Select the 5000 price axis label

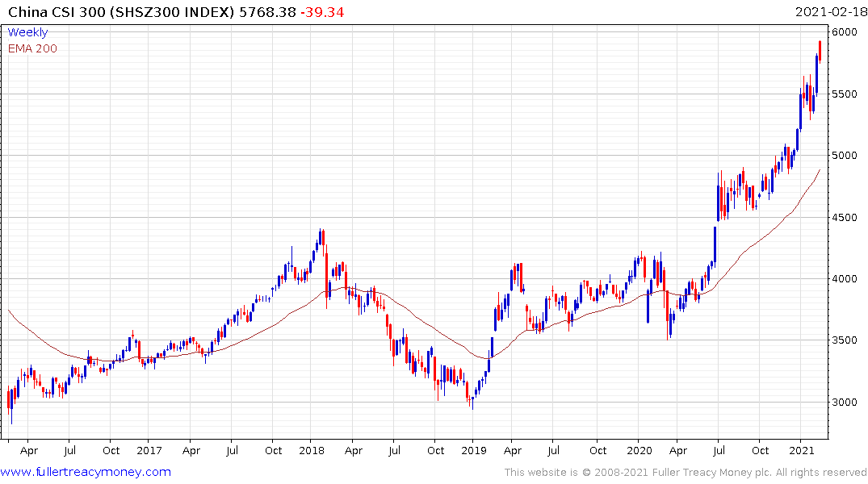click(845, 156)
